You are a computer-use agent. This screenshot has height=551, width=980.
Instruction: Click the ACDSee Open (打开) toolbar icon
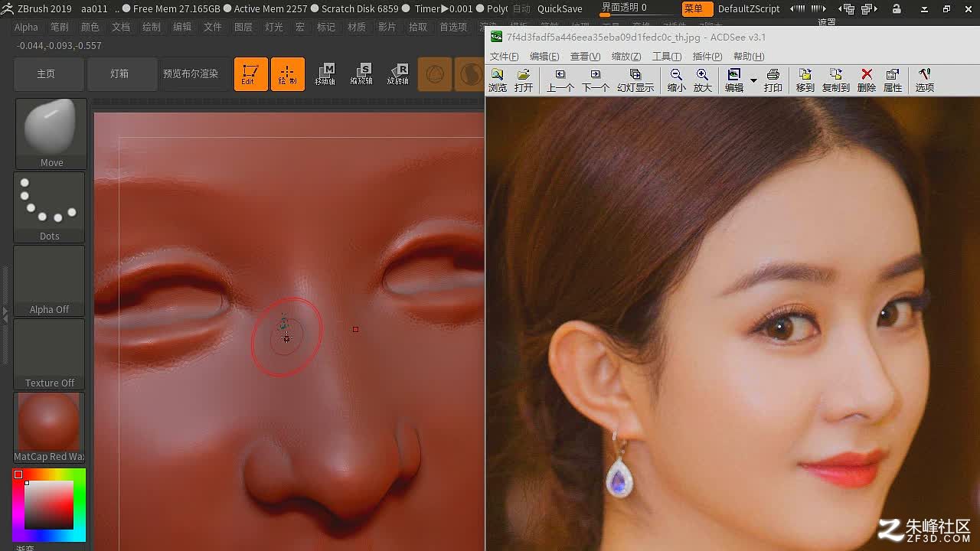[524, 80]
